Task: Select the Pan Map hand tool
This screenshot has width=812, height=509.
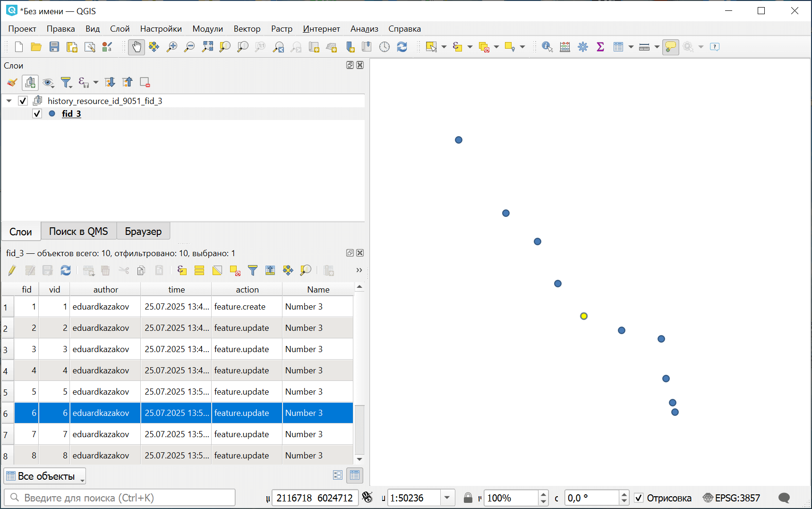Action: [136, 47]
